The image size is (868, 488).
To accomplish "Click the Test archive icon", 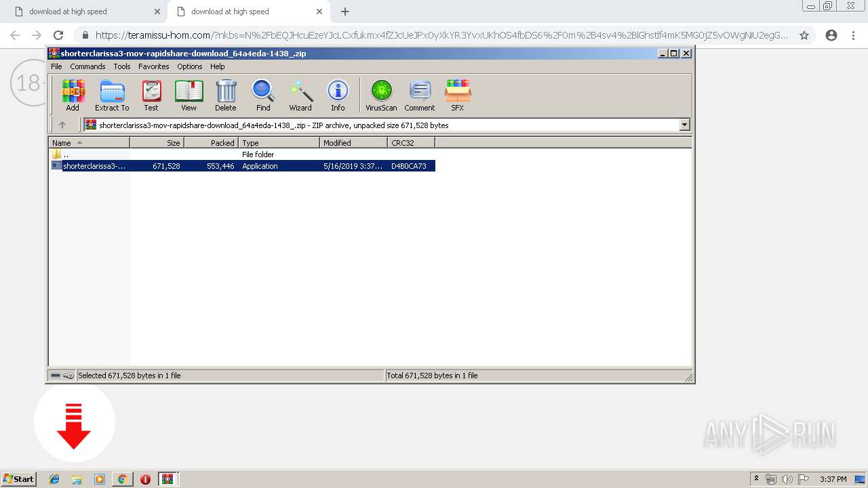I will [x=151, y=95].
